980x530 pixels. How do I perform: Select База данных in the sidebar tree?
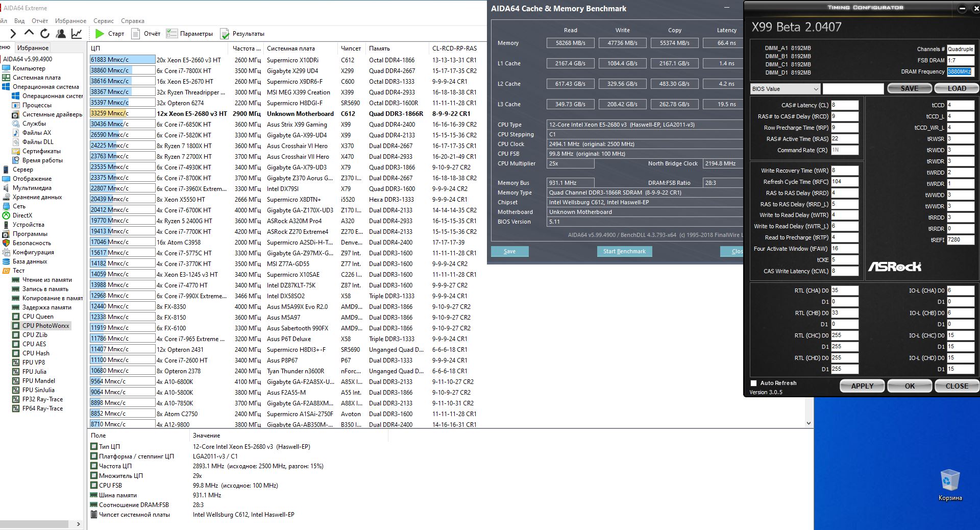click(30, 261)
